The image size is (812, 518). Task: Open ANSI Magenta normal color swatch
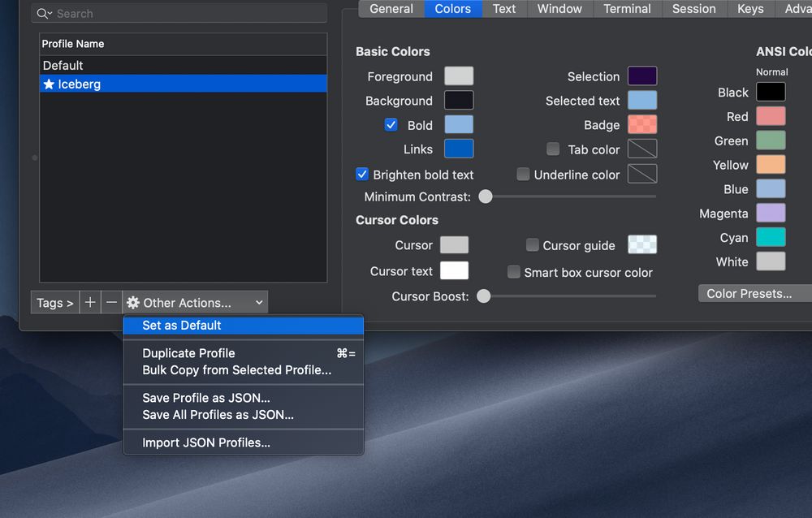coord(771,213)
